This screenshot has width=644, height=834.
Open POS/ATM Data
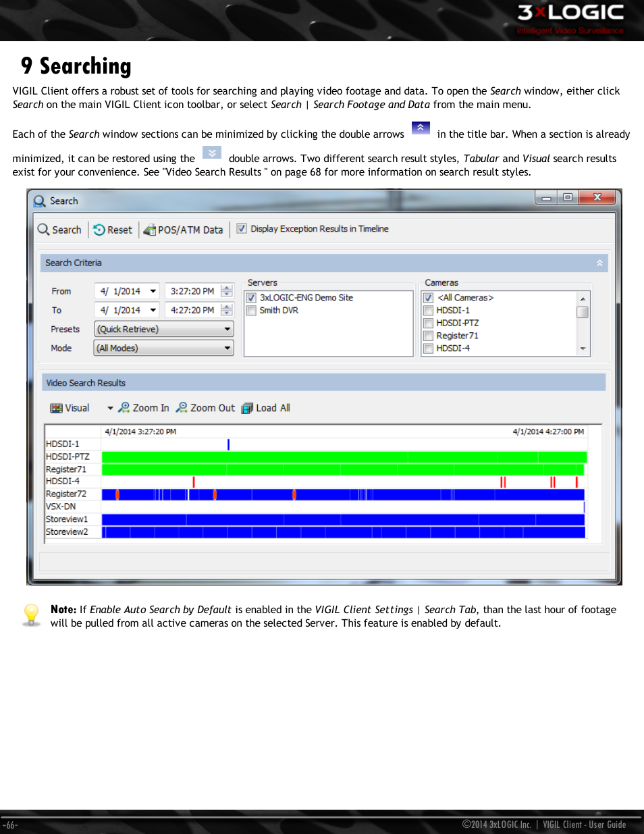click(x=183, y=230)
